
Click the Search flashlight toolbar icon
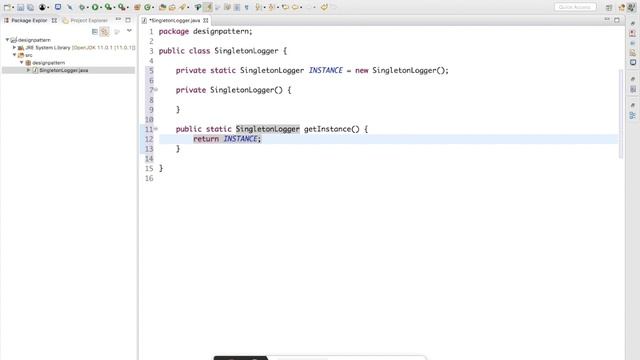click(x=182, y=7)
